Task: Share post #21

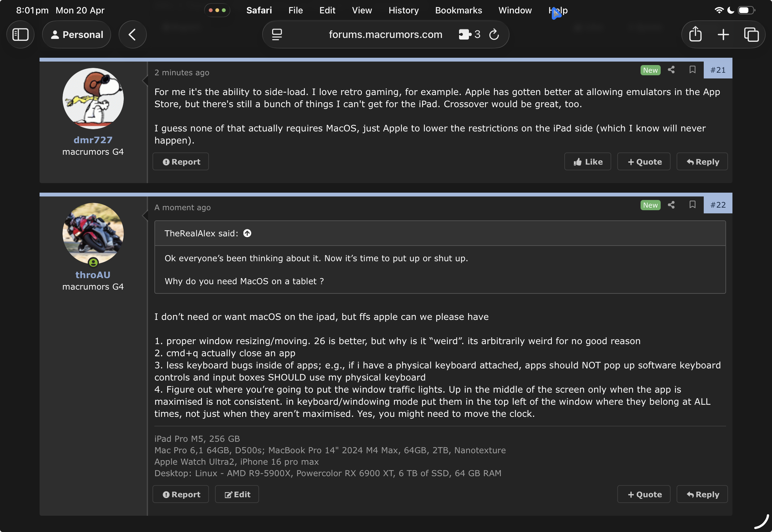Action: [671, 70]
